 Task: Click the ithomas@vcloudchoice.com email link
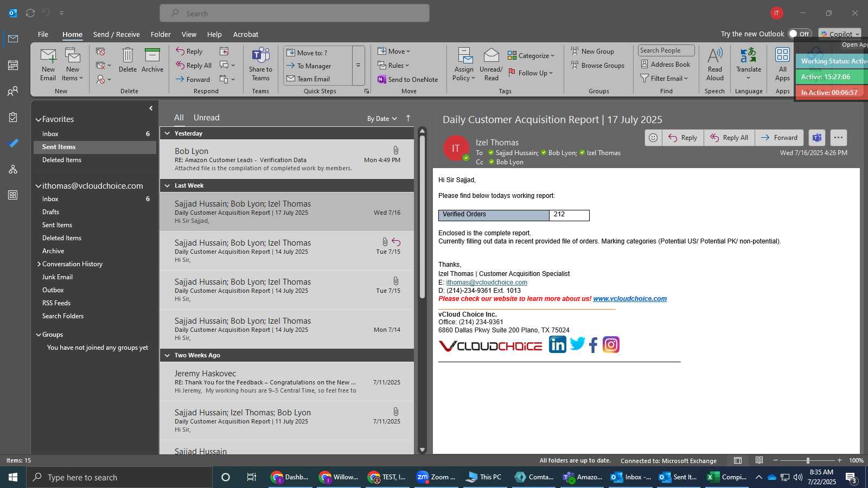coord(487,282)
